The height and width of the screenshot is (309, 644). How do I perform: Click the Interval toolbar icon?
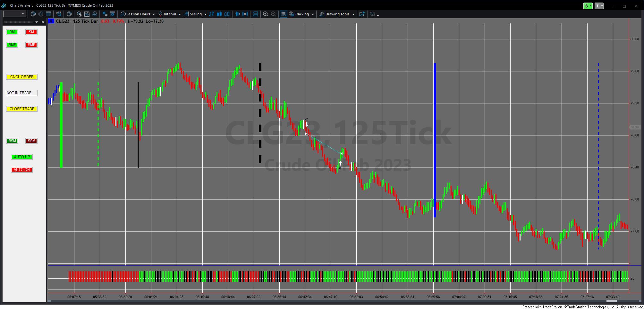160,14
